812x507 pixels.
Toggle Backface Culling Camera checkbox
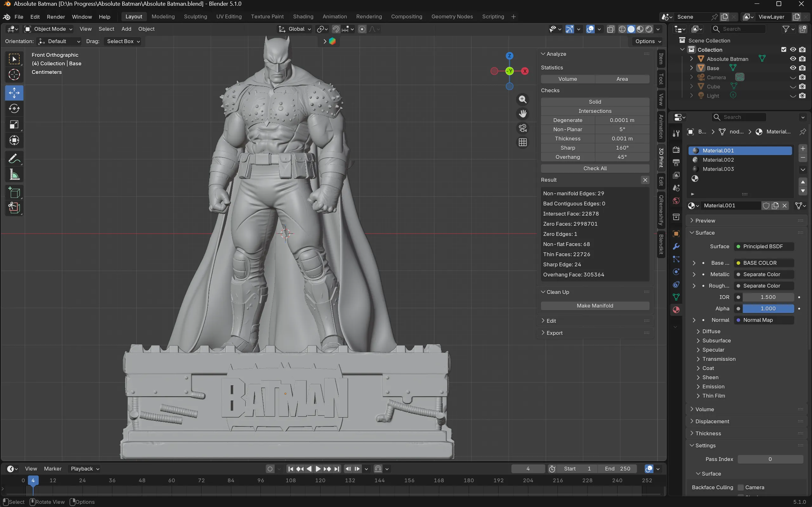point(741,488)
